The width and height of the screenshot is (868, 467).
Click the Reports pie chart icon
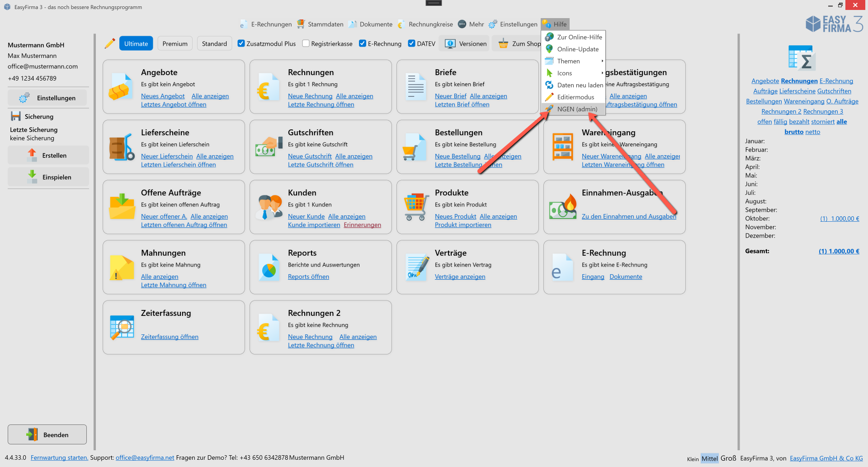click(269, 268)
